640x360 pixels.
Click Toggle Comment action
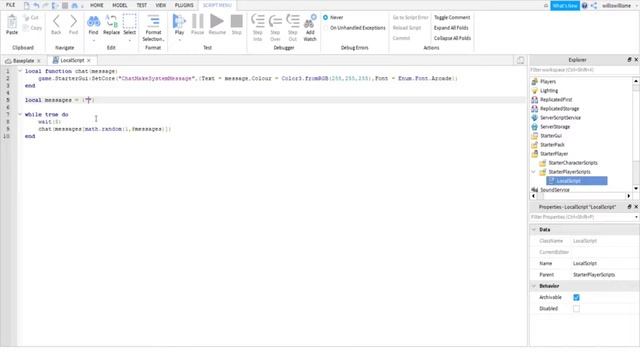coord(452,18)
